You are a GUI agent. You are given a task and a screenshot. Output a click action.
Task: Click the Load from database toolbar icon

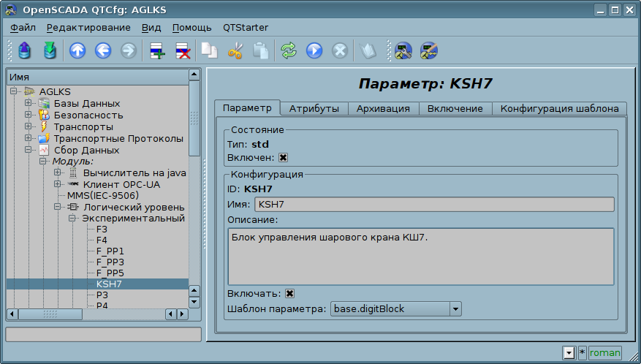coord(25,51)
